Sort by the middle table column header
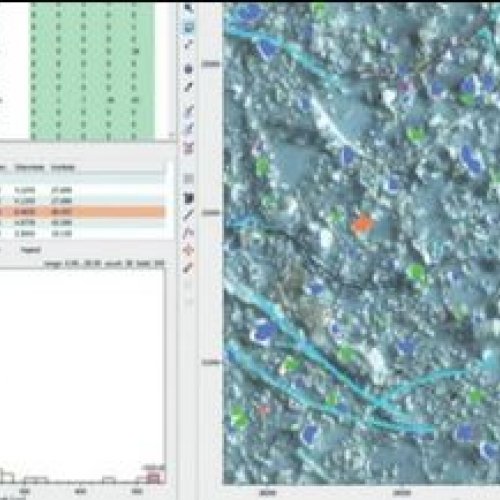Image resolution: width=500 pixels, height=500 pixels. 30,167
